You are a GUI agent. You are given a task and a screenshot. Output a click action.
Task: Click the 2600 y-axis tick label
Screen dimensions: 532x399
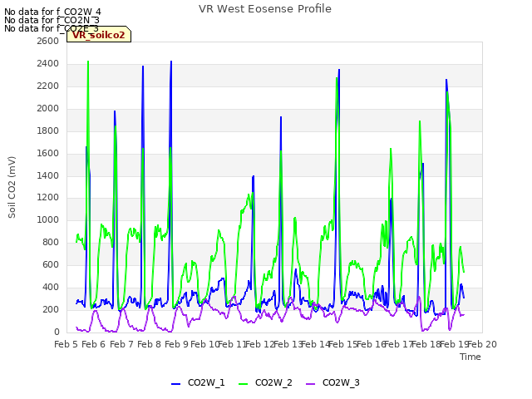pyautogui.click(x=48, y=41)
